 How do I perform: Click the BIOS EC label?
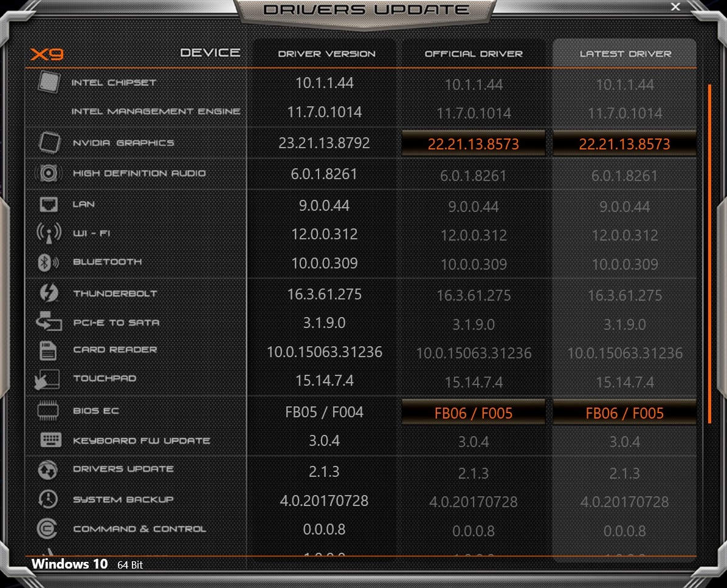(96, 411)
